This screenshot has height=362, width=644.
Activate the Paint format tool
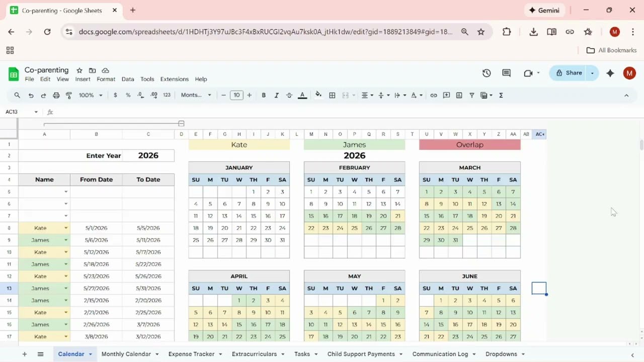(x=69, y=95)
